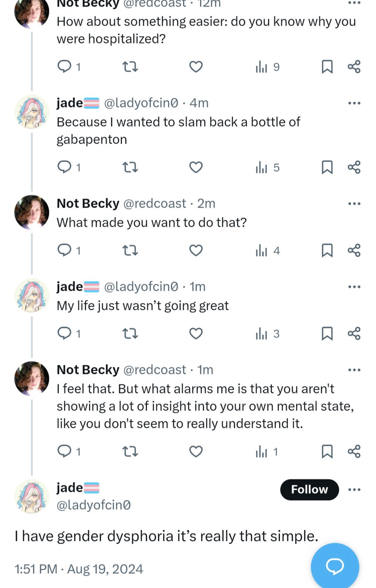
Task: View analytics for the tweet with 9 views
Action: [x=267, y=67]
